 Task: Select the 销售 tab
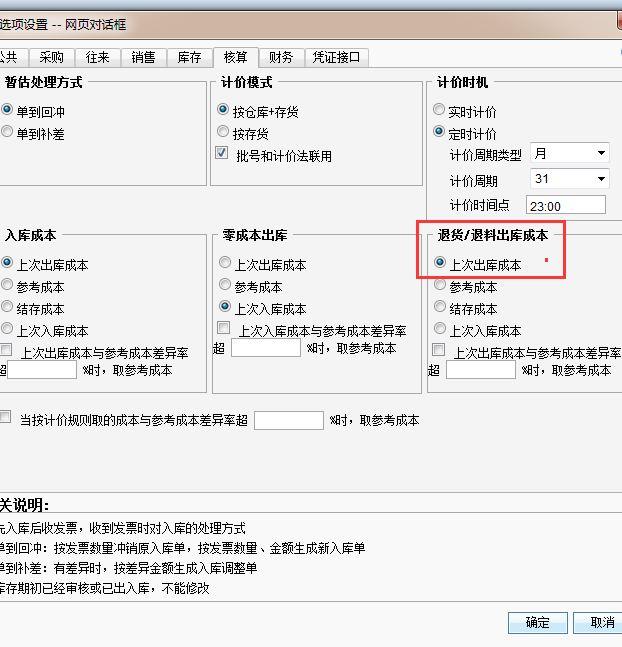pyautogui.click(x=143, y=57)
